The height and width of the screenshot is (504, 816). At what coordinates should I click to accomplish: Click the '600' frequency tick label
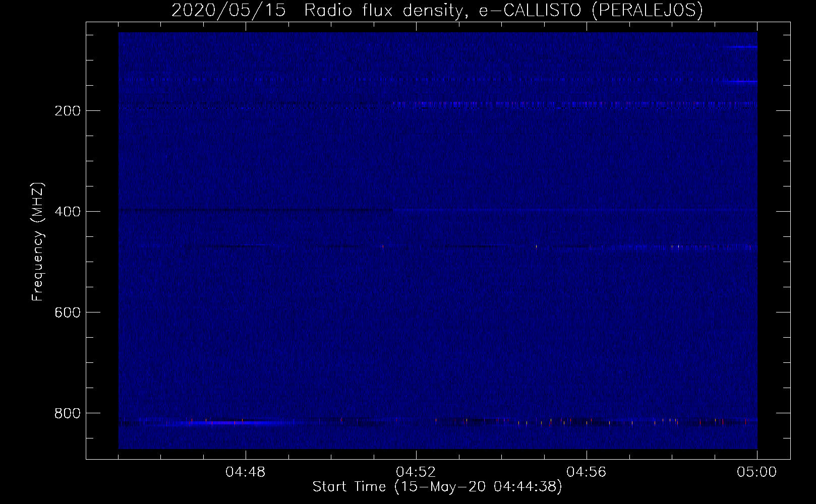pyautogui.click(x=67, y=312)
